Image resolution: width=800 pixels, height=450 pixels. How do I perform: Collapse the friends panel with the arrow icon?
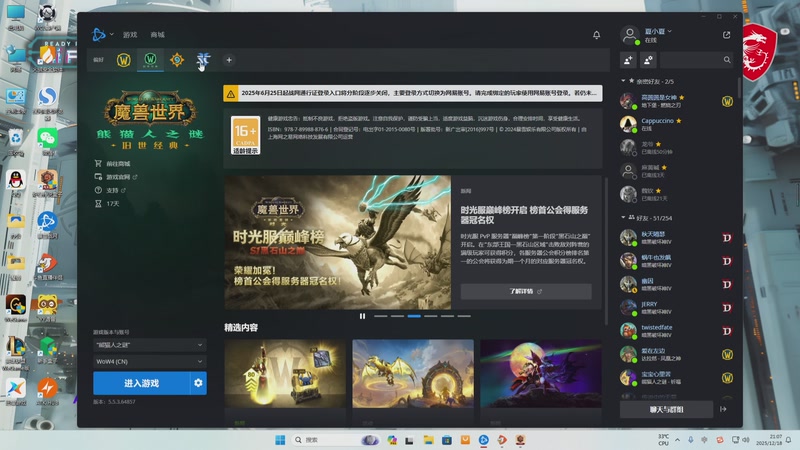point(723,409)
